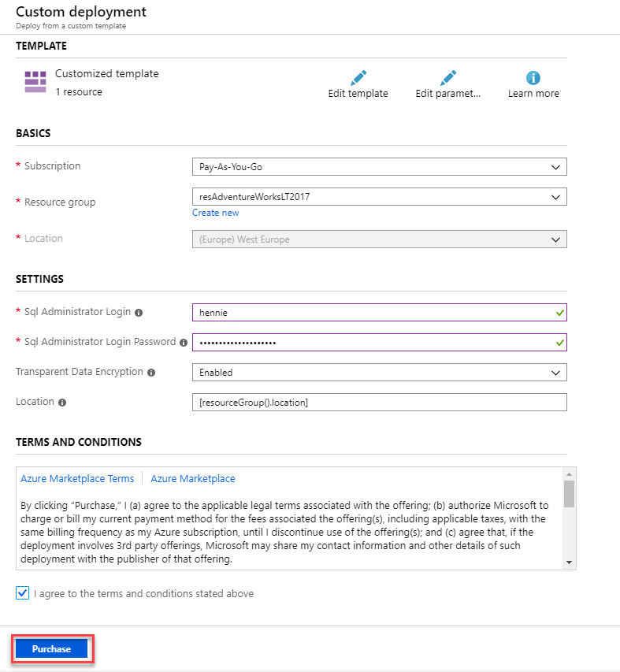Uncheck the terms and conditions agreement checkbox
620x672 pixels.
coord(22,592)
